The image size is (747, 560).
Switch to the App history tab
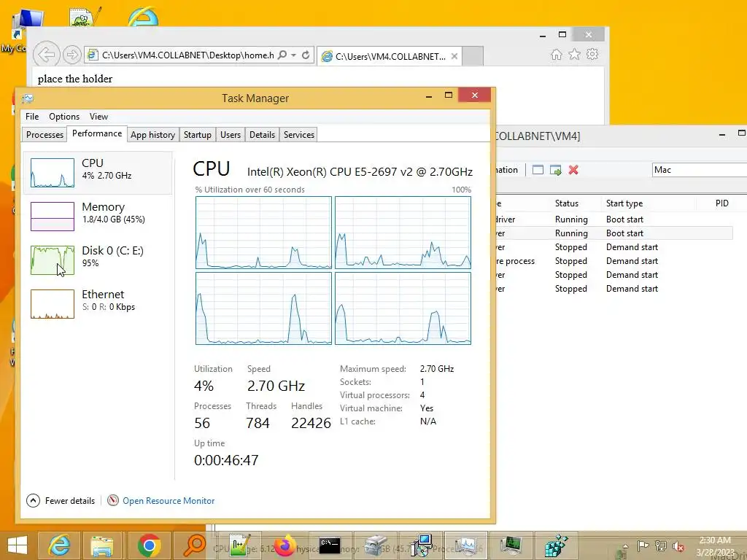[x=152, y=135]
